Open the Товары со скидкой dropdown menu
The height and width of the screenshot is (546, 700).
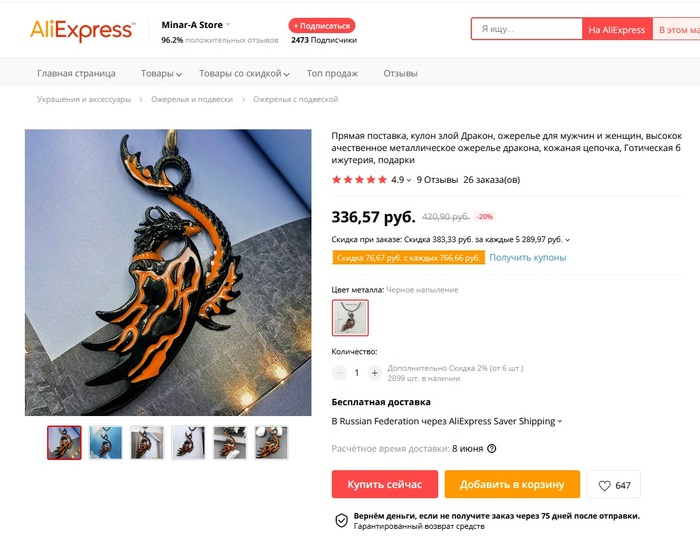pyautogui.click(x=244, y=74)
